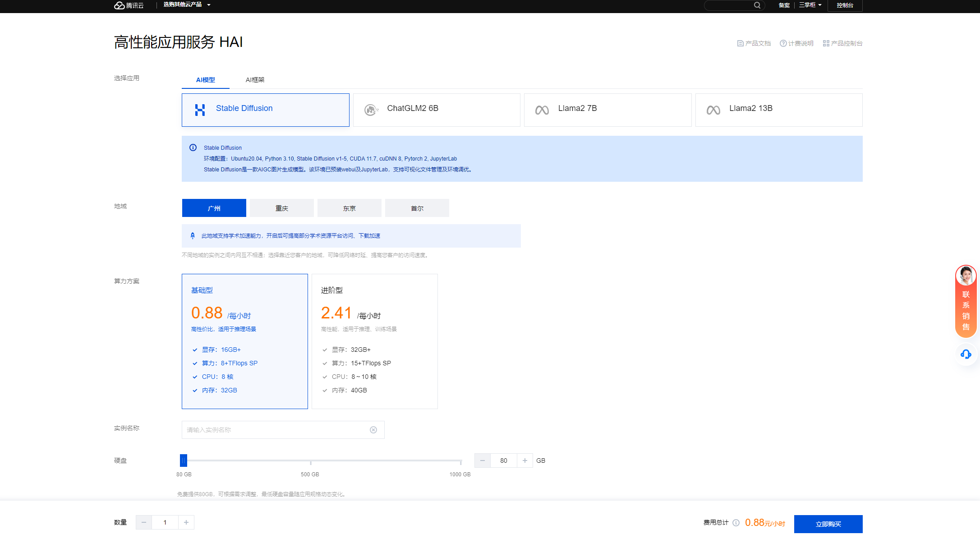Image resolution: width=980 pixels, height=539 pixels.
Task: Select the 进阶型 compute plan
Action: [x=374, y=341]
